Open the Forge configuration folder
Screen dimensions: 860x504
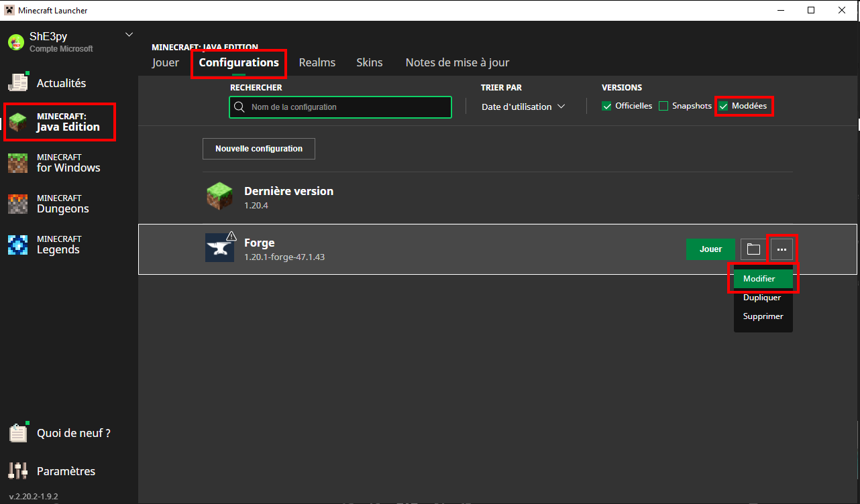[753, 249]
